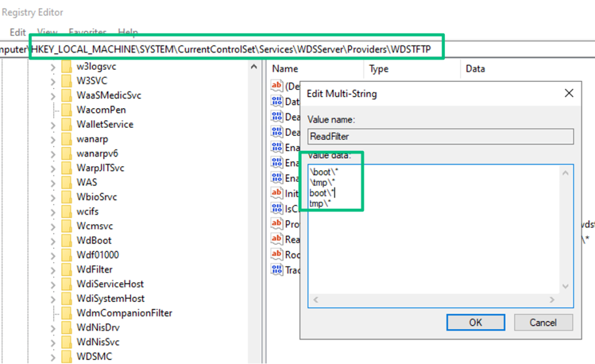Expand the WdNisSvc key arrow

(53, 342)
